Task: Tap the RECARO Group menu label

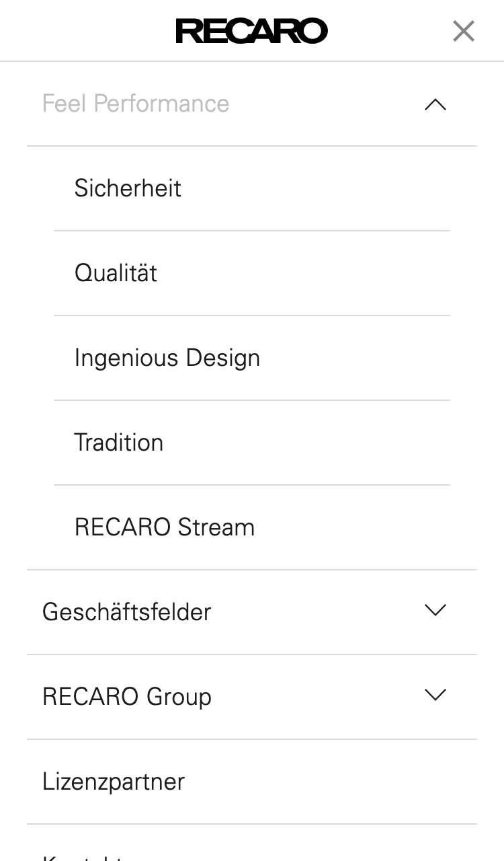Action: click(x=127, y=697)
